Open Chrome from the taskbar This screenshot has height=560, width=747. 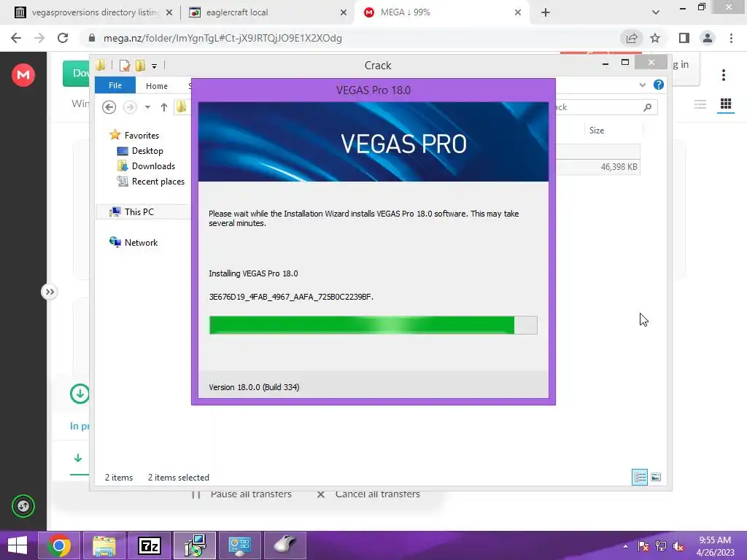pos(59,545)
